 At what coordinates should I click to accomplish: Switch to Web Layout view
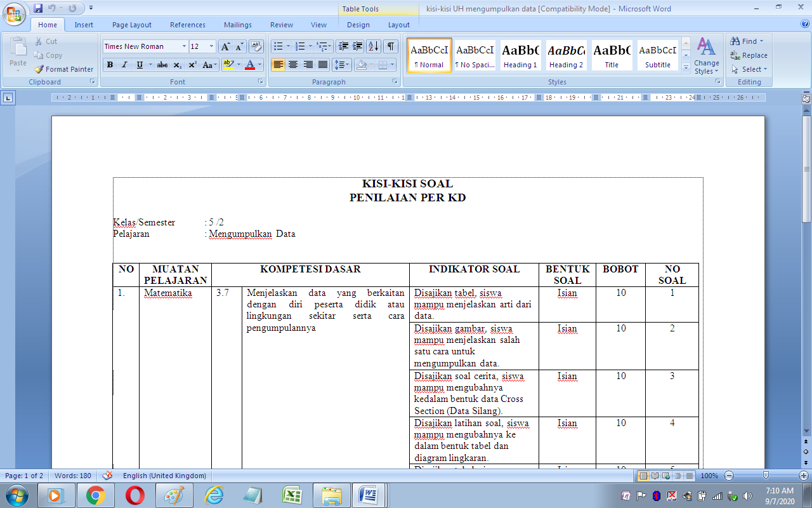tap(666, 476)
